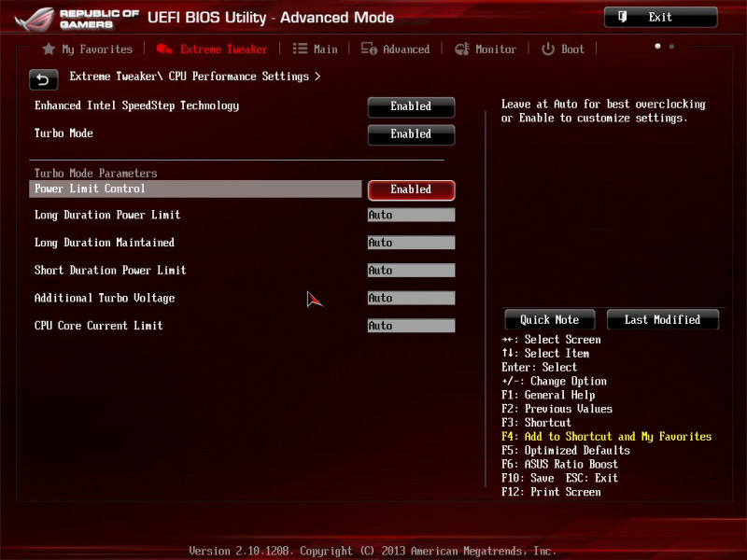
Task: Click the first page indicator dot
Action: click(x=657, y=46)
